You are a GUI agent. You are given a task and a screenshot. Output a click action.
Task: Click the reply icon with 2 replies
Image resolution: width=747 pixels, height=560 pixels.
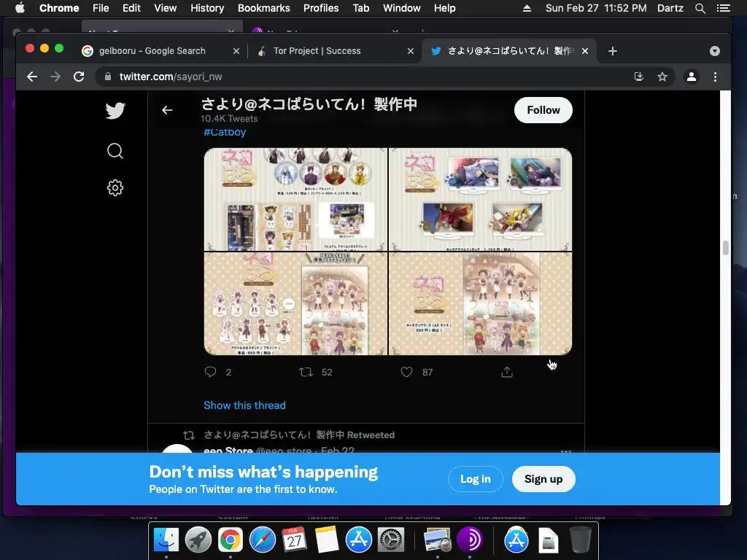[x=210, y=372]
